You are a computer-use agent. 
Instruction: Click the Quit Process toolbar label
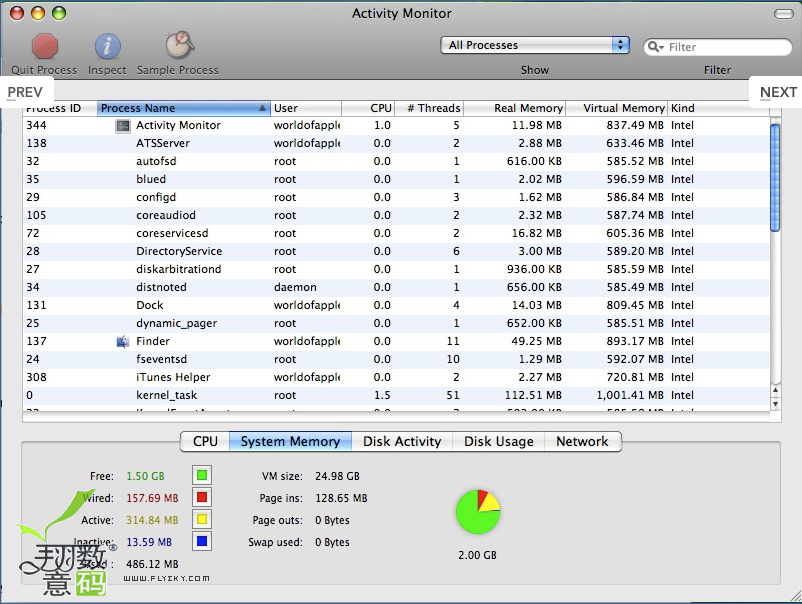tap(44, 70)
